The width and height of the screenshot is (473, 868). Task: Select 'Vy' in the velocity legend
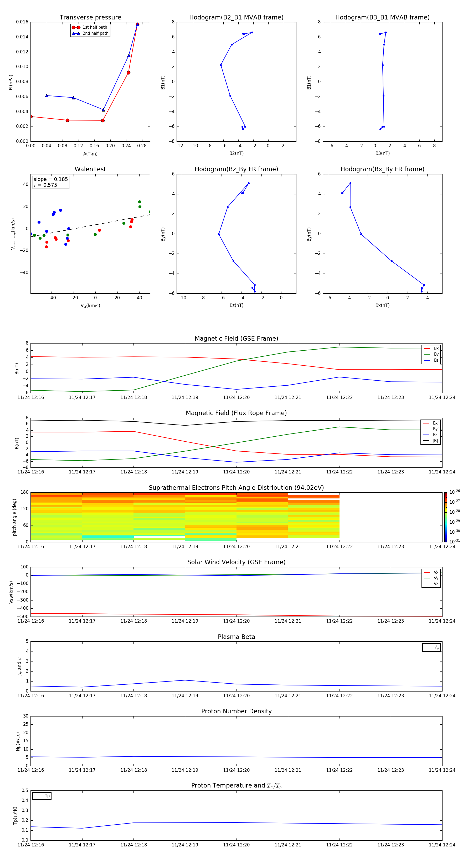(431, 578)
